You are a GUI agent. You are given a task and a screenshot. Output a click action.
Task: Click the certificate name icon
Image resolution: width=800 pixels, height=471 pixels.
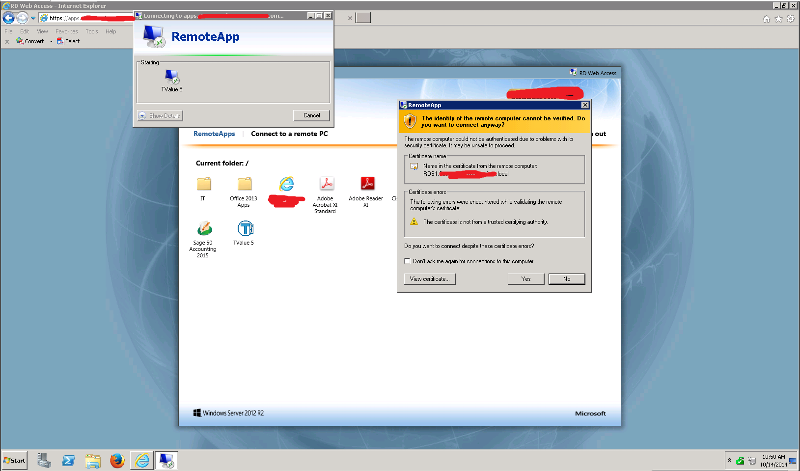click(x=414, y=166)
